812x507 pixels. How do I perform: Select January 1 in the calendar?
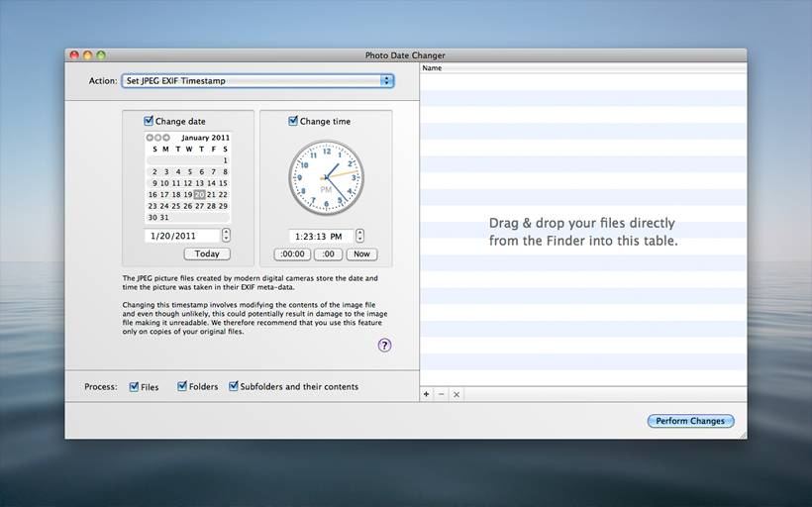pos(225,160)
